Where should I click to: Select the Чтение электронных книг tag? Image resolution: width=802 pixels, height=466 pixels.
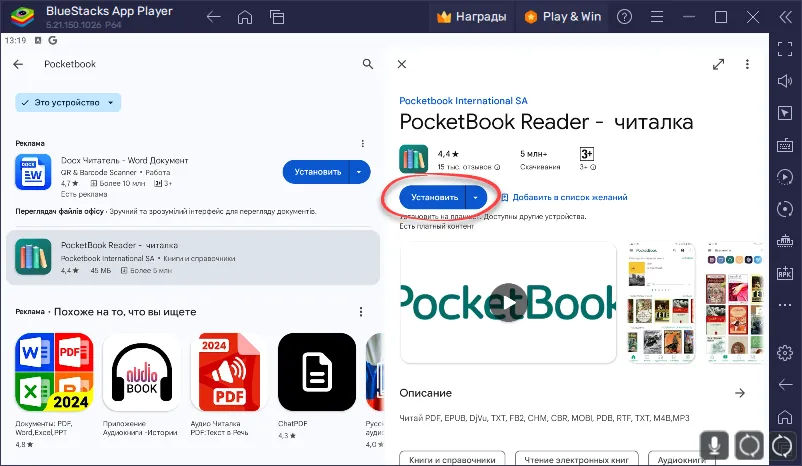click(x=576, y=459)
